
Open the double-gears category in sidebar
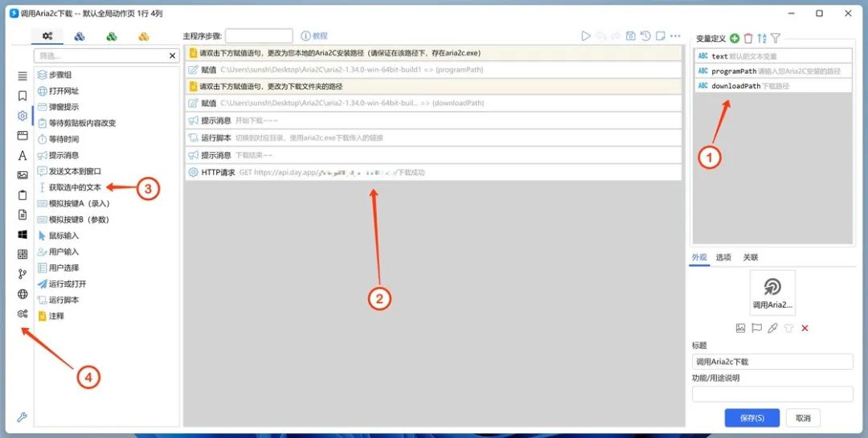point(23,314)
